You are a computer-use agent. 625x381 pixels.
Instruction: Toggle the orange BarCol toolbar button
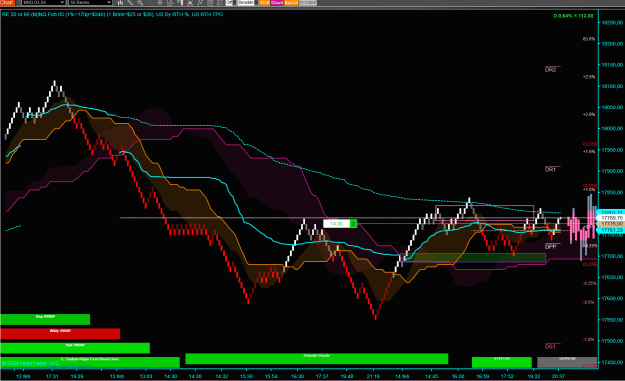291,2
